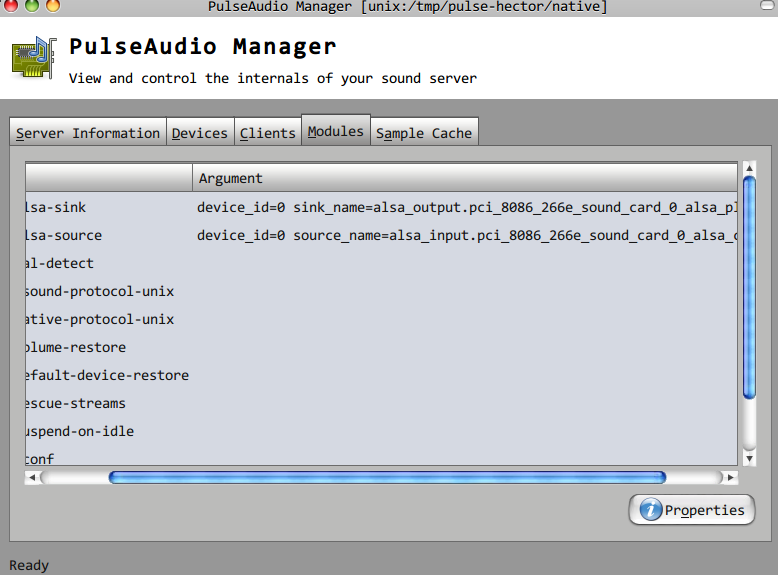Click the Argument column header

coord(464,178)
